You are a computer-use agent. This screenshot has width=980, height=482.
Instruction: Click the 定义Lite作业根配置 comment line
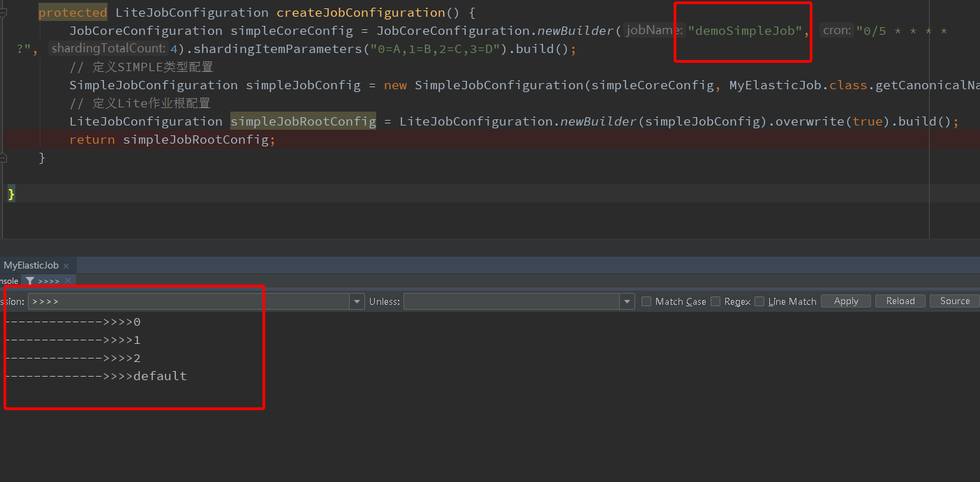click(x=140, y=103)
